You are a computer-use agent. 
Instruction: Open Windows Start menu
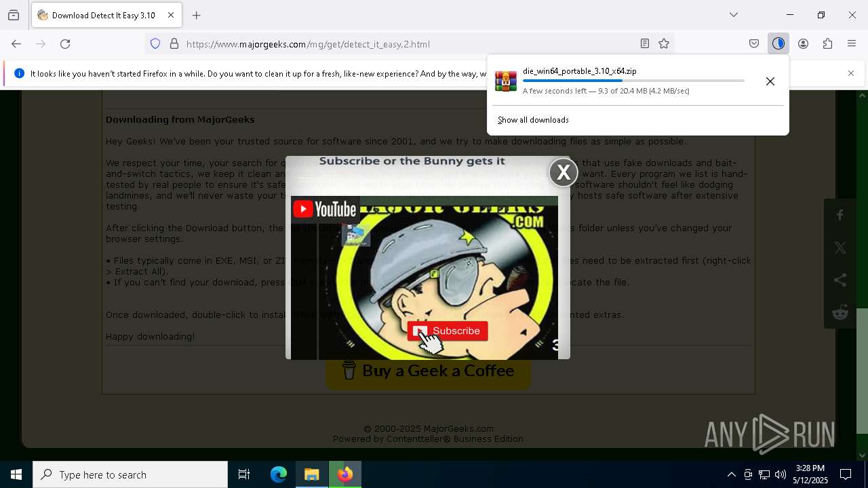tap(16, 474)
